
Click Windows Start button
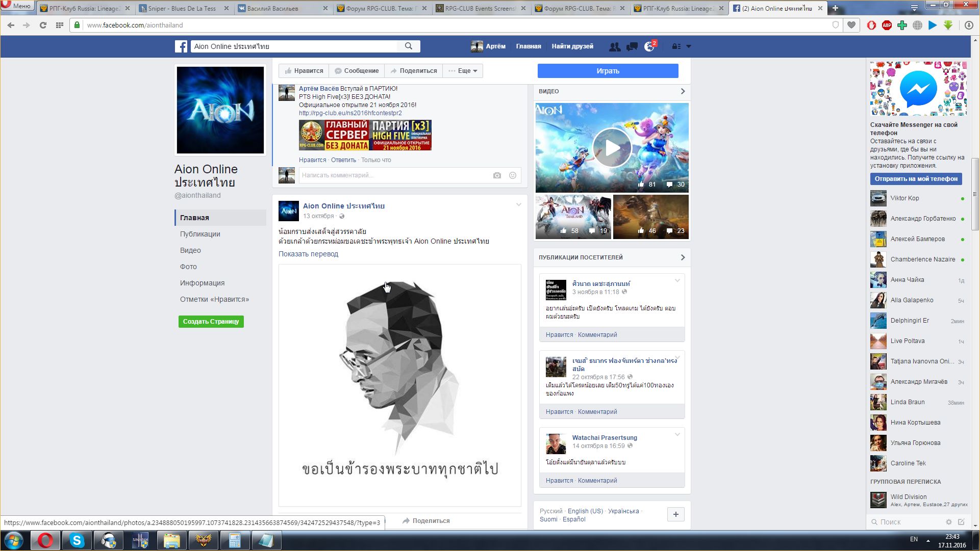[14, 540]
